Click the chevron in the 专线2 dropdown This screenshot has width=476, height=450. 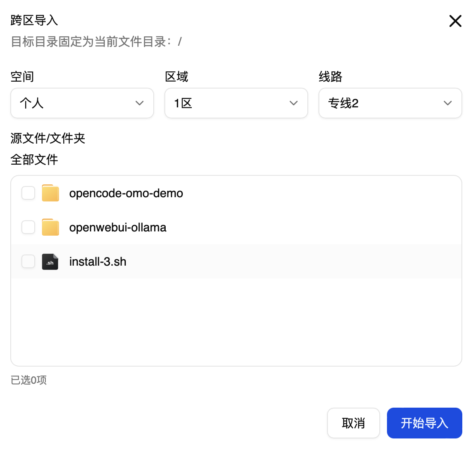(448, 103)
